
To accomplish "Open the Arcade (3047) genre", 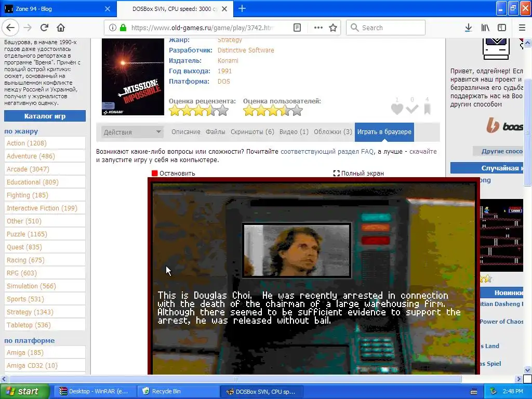I will [45, 169].
